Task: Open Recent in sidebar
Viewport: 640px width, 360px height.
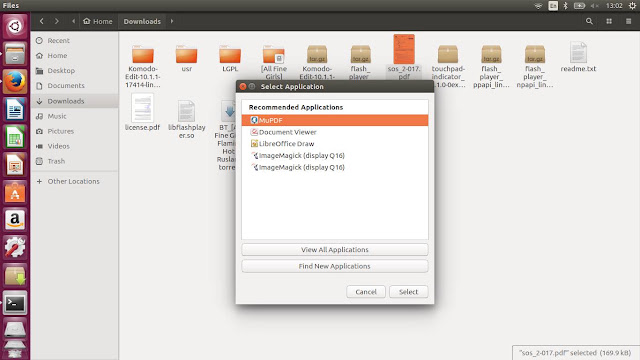Action: click(75, 40)
